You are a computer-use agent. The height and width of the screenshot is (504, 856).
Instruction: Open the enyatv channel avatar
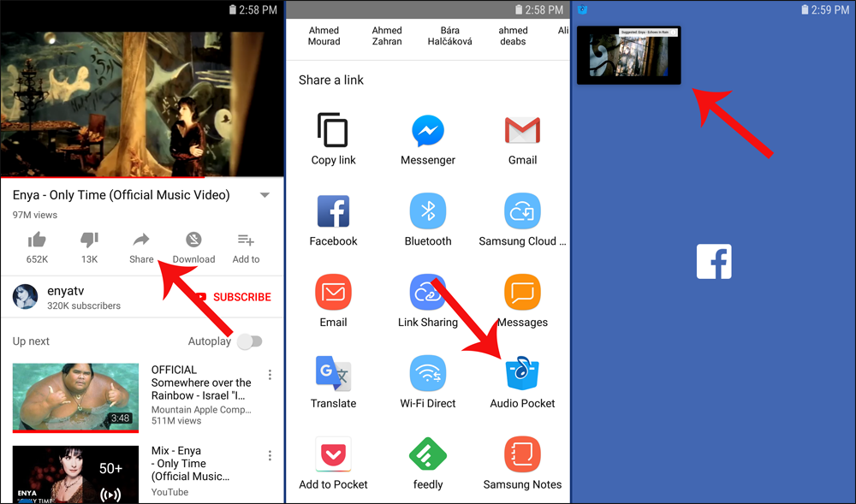25,297
